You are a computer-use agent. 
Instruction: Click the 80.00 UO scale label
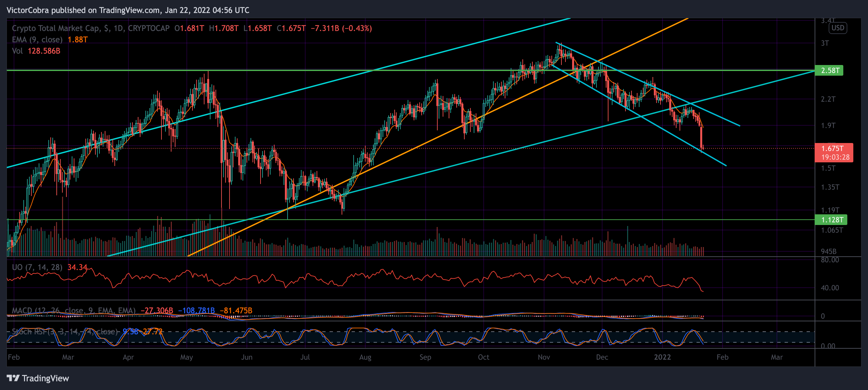(x=830, y=260)
